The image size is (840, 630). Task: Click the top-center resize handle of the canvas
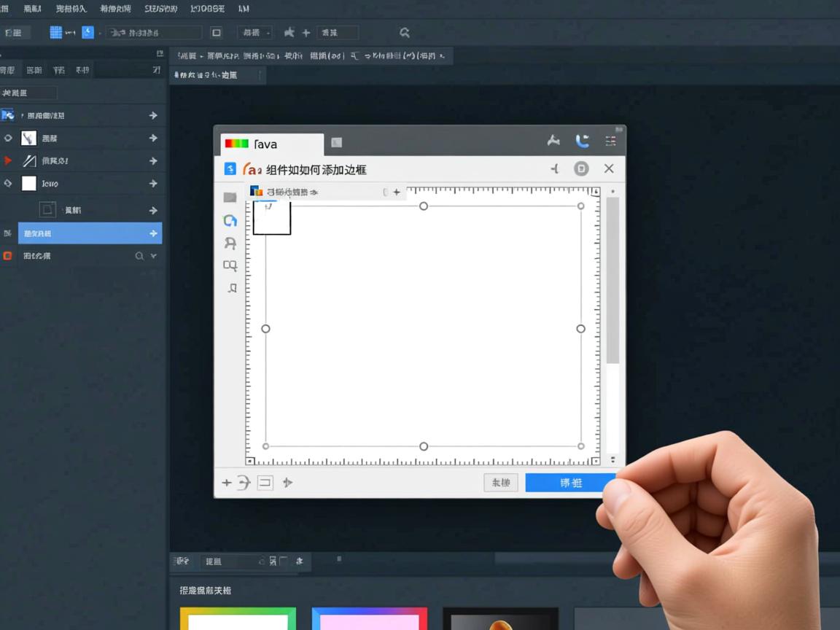pos(423,206)
